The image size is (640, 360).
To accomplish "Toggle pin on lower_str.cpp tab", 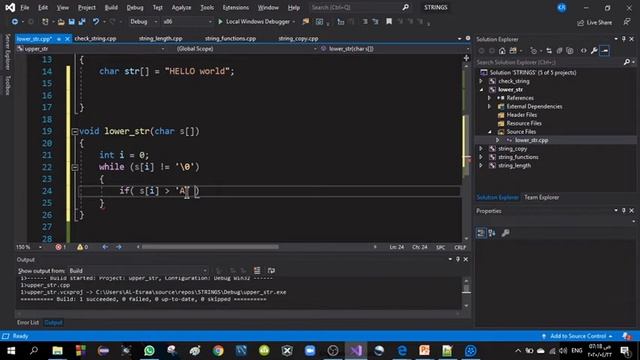I will click(x=59, y=39).
